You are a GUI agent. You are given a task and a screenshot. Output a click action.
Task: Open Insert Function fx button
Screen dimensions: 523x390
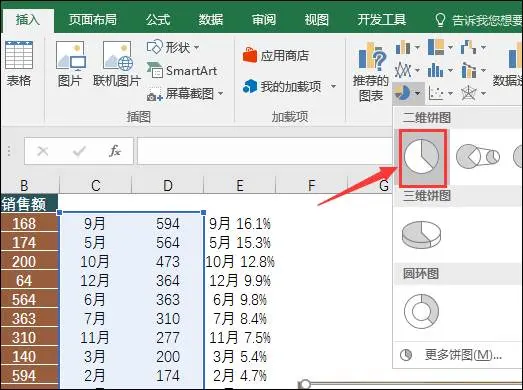pyautogui.click(x=115, y=151)
